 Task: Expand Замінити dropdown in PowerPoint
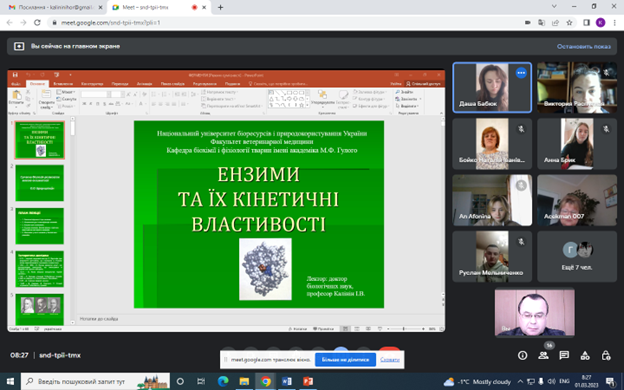pyautogui.click(x=408, y=99)
